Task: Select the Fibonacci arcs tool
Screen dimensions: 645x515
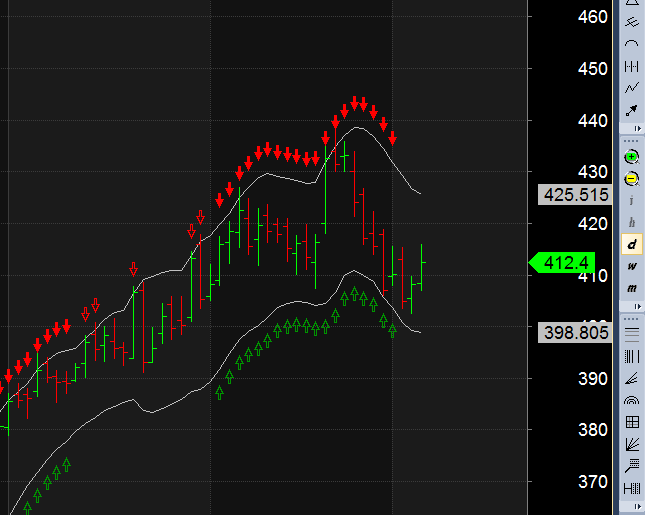Action: pos(631,400)
